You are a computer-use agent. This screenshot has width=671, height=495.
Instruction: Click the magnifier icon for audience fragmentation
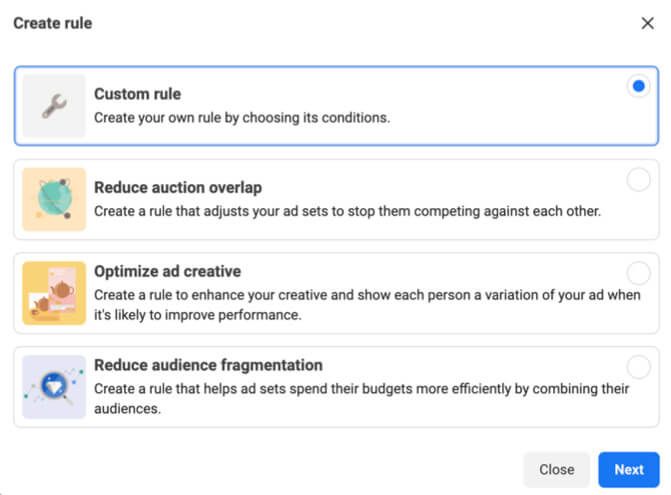pyautogui.click(x=54, y=387)
